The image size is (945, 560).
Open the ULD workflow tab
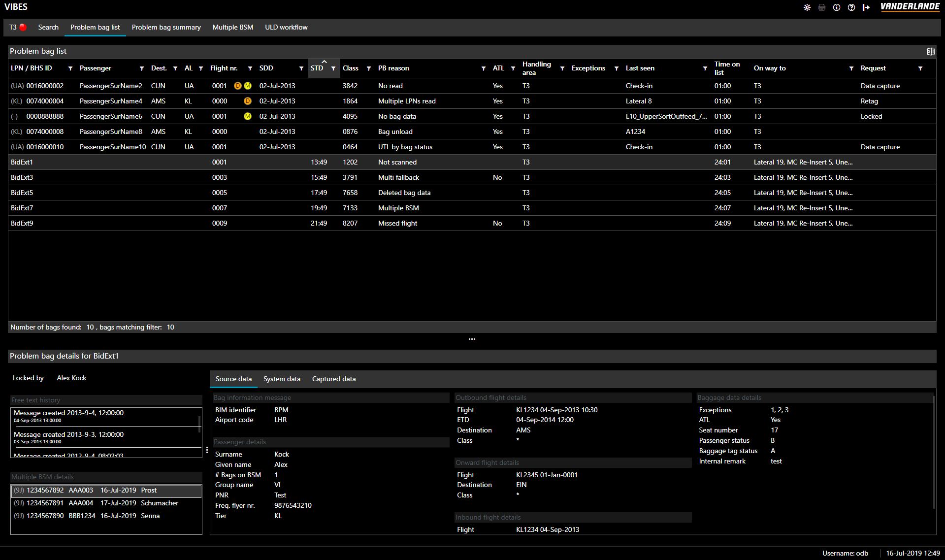[x=286, y=27]
